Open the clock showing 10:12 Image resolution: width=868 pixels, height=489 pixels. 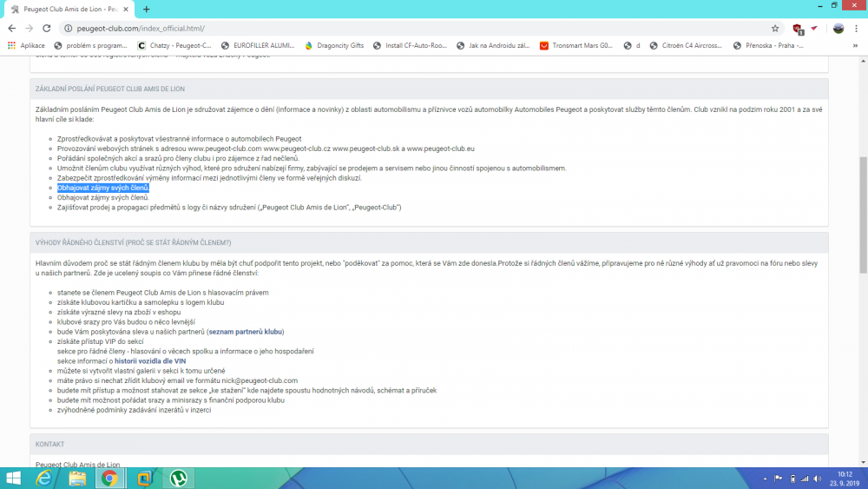pyautogui.click(x=845, y=479)
